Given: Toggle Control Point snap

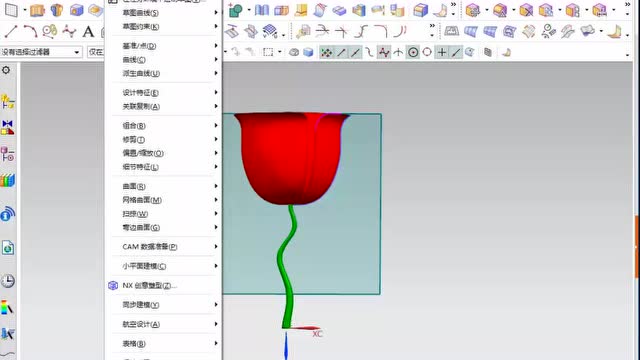Looking at the screenshot, I should pos(369,52).
